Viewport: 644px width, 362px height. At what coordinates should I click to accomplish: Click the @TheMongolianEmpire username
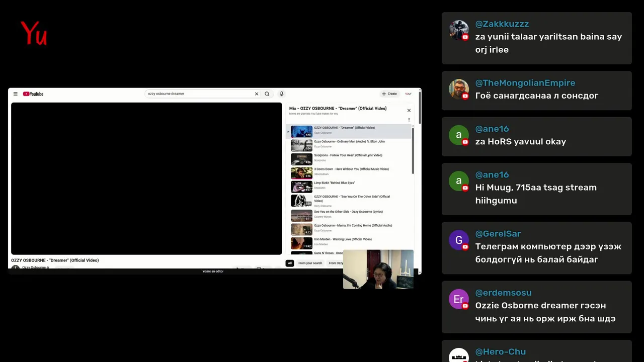click(525, 83)
